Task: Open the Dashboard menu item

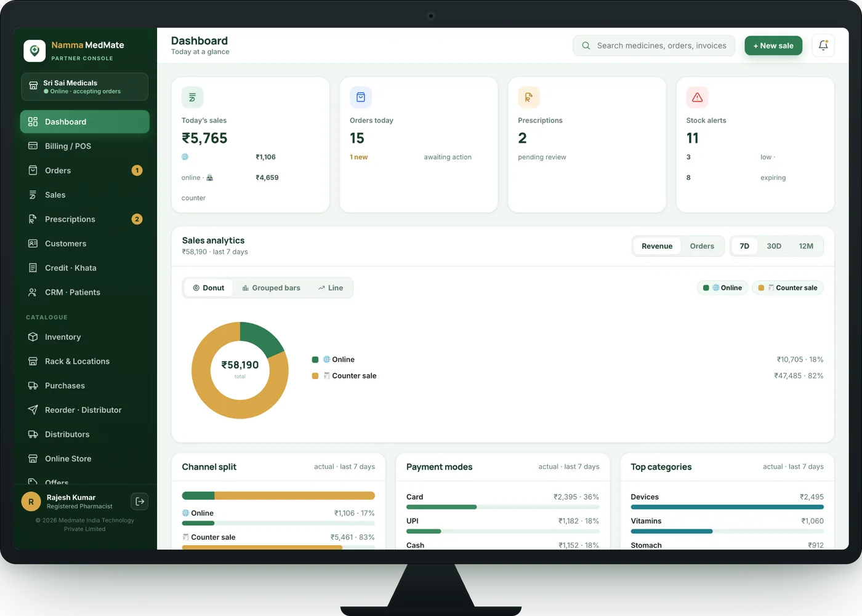Action: click(85, 122)
